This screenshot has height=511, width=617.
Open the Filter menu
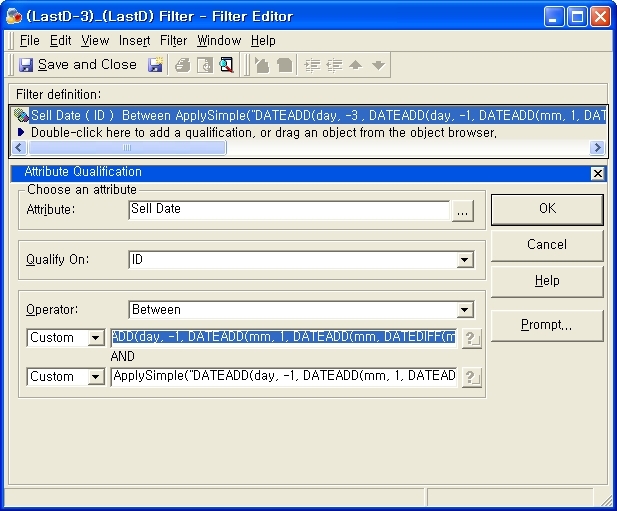[173, 41]
